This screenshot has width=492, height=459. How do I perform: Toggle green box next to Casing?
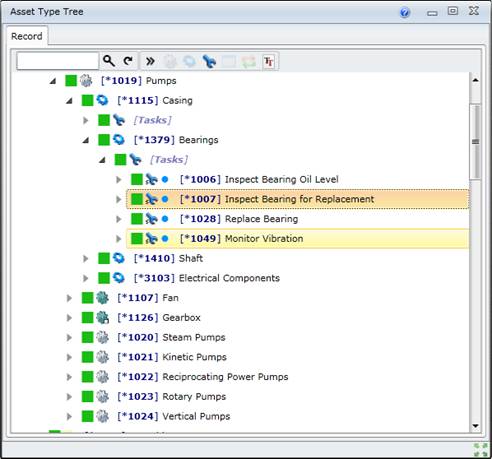(87, 100)
